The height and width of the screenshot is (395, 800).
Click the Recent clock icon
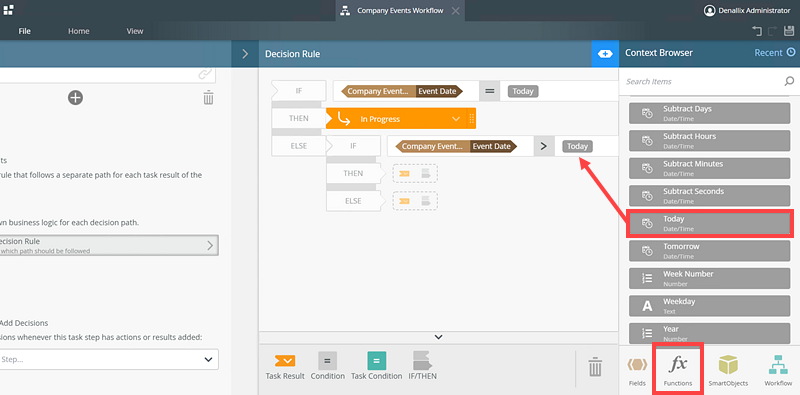[x=791, y=52]
